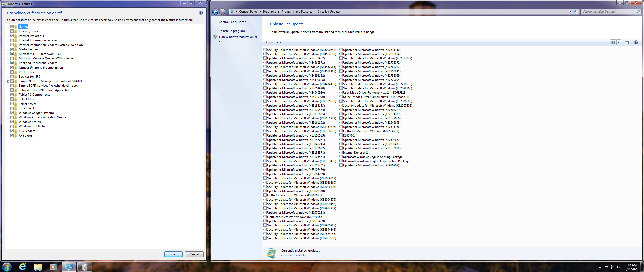The width and height of the screenshot is (644, 272).
Task: Click the Installed Updates help icon
Action: click(x=636, y=42)
